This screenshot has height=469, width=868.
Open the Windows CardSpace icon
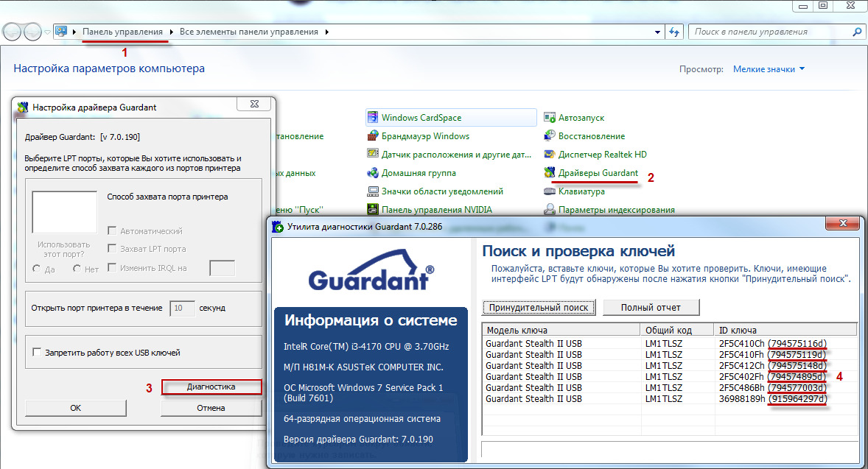pos(374,118)
